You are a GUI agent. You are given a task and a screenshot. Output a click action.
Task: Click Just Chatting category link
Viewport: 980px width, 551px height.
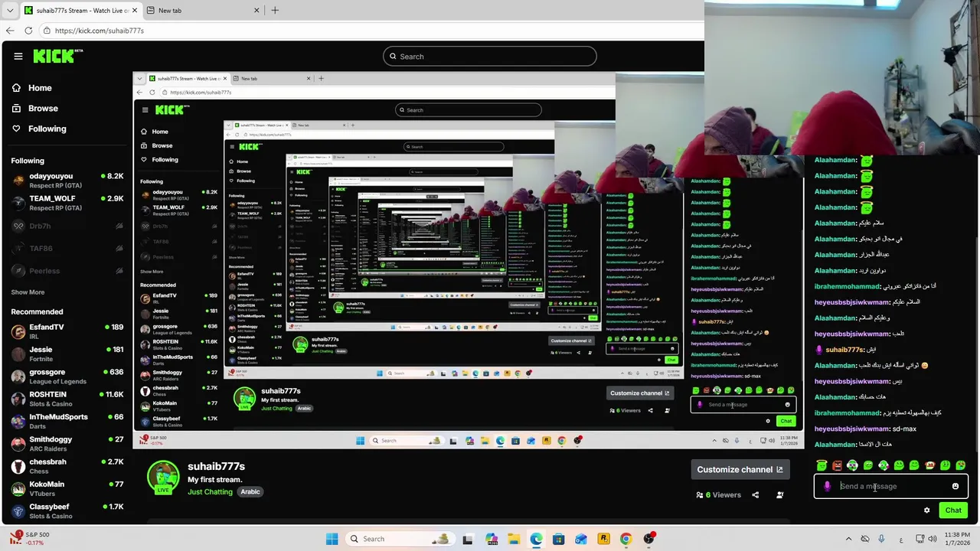coord(210,491)
